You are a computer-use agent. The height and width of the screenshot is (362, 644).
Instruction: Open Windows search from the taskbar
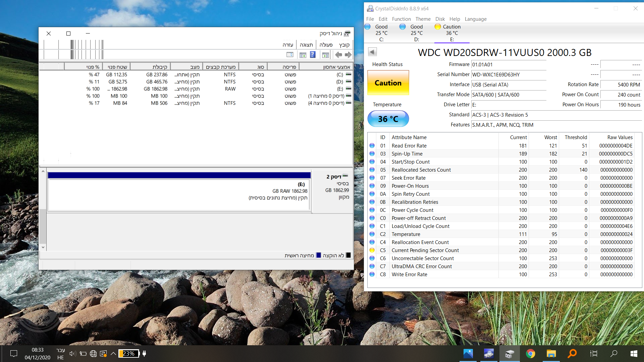[x=614, y=354]
